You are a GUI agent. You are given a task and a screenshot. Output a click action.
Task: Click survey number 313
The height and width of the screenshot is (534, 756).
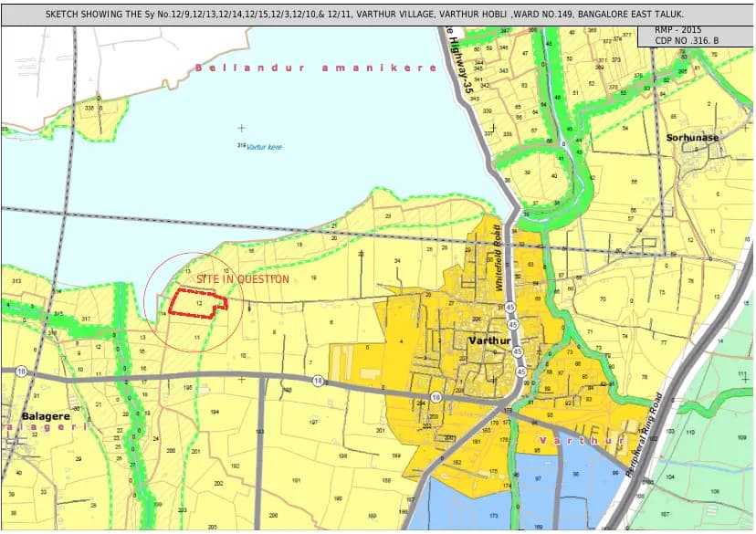(16, 281)
